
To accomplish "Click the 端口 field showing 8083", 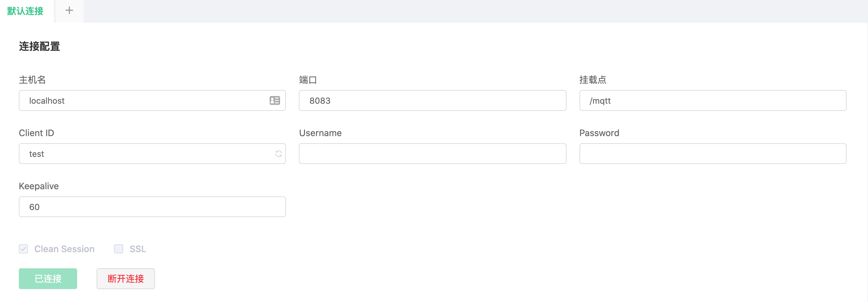I will [432, 100].
